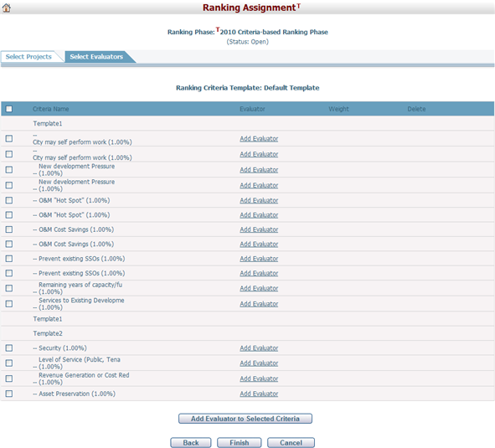Add Evaluator for first New development Pressure row
Image resolution: width=495 pixels, height=448 pixels.
(259, 170)
